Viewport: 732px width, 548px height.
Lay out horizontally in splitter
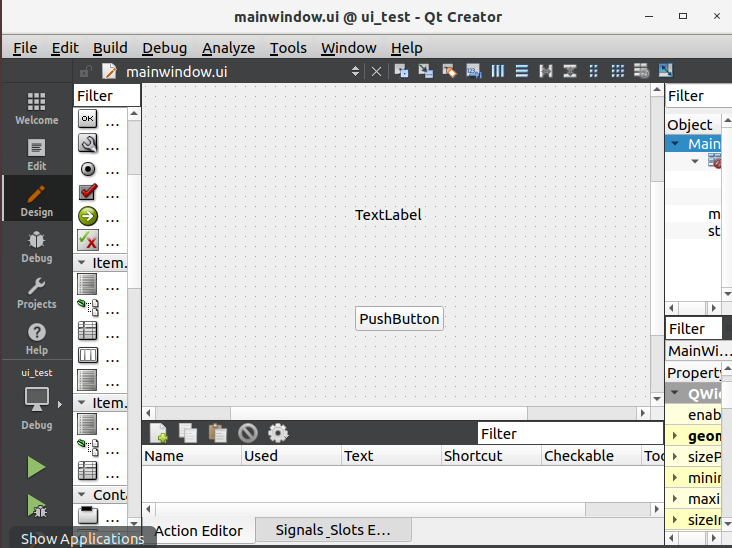point(546,71)
